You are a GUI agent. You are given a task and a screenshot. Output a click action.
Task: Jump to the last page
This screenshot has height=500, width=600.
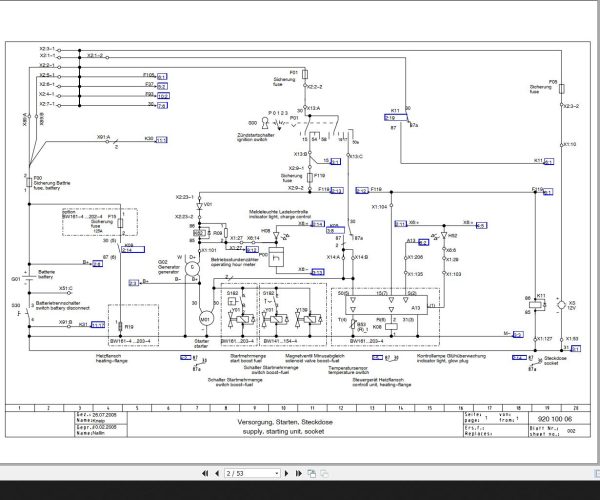click(299, 473)
